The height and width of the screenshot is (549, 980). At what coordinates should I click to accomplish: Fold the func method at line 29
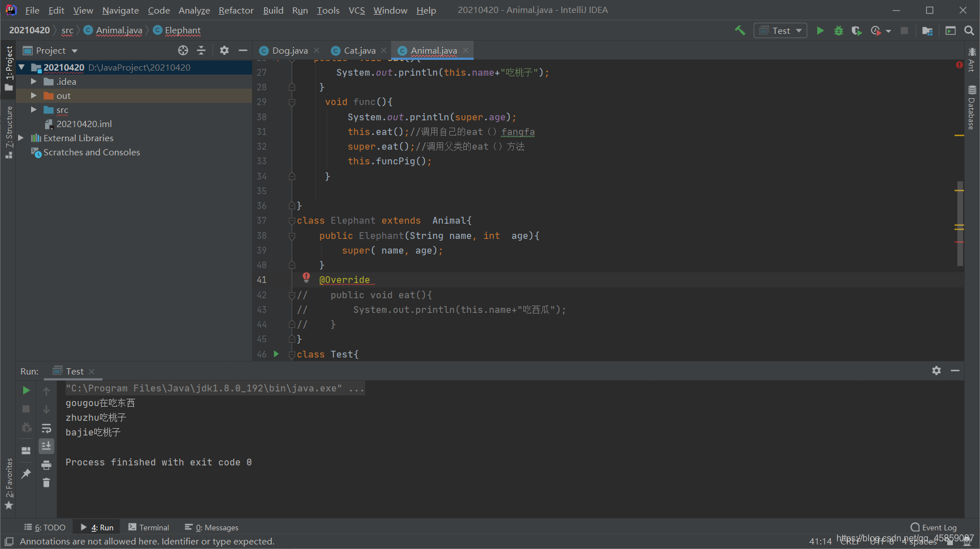[292, 102]
